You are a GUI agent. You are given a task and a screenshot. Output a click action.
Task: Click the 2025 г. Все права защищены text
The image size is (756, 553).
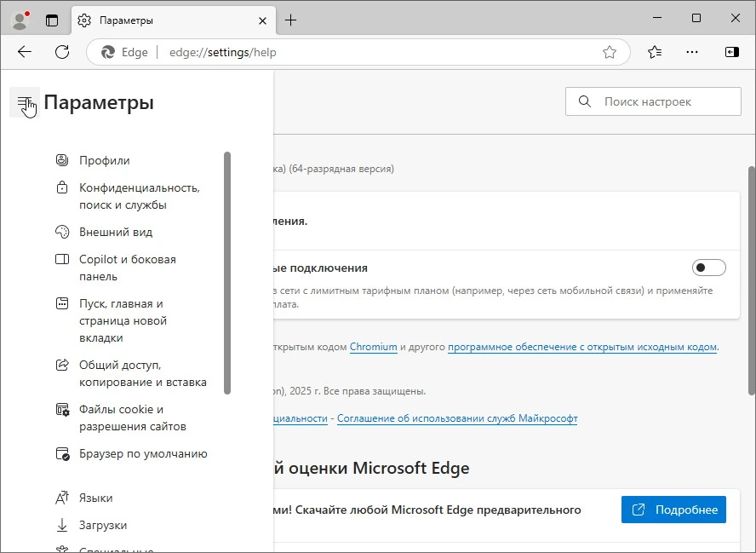click(x=358, y=391)
